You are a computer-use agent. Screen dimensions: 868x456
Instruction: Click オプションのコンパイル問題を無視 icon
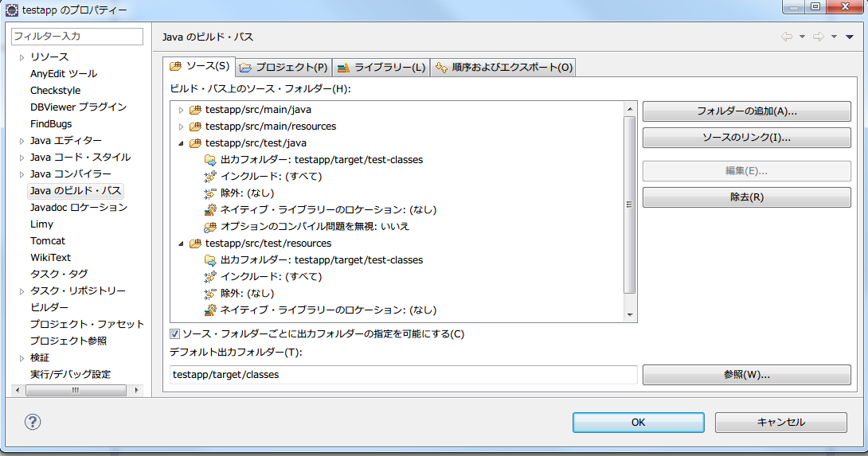tap(210, 226)
